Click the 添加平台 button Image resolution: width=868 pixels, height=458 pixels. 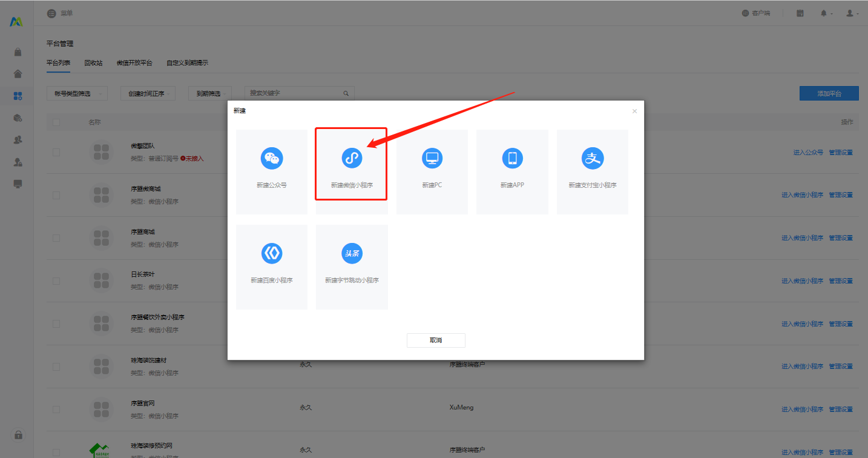pos(829,93)
